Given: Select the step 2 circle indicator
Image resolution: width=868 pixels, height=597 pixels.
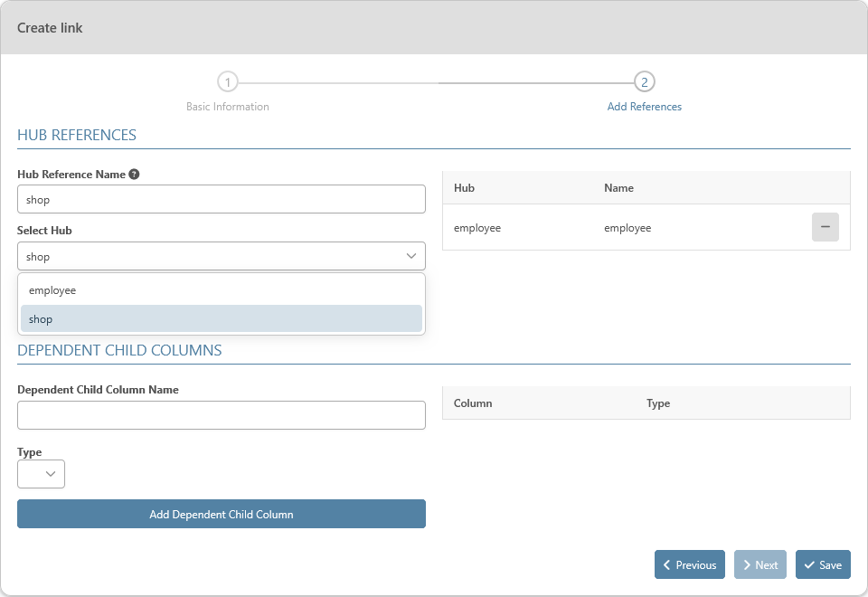Looking at the screenshot, I should click(644, 82).
